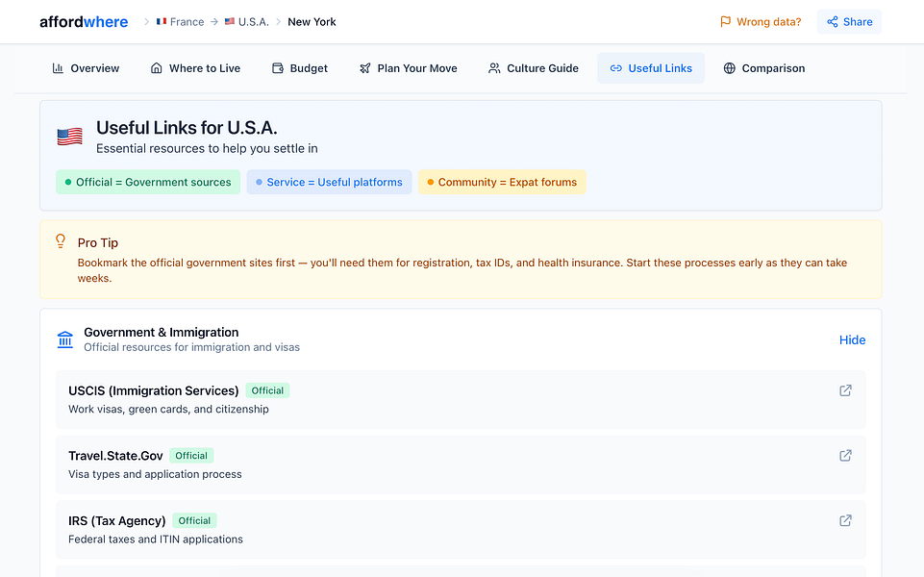Open the Plan Your Move tab

pyautogui.click(x=408, y=68)
